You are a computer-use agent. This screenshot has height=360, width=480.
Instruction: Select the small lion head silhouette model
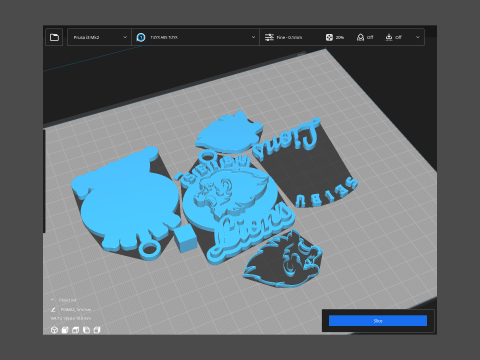pyautogui.click(x=229, y=133)
